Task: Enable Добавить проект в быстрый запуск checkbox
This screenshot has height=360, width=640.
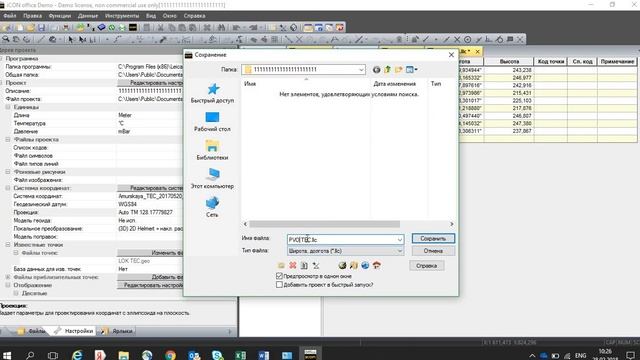Action: [x=279, y=285]
